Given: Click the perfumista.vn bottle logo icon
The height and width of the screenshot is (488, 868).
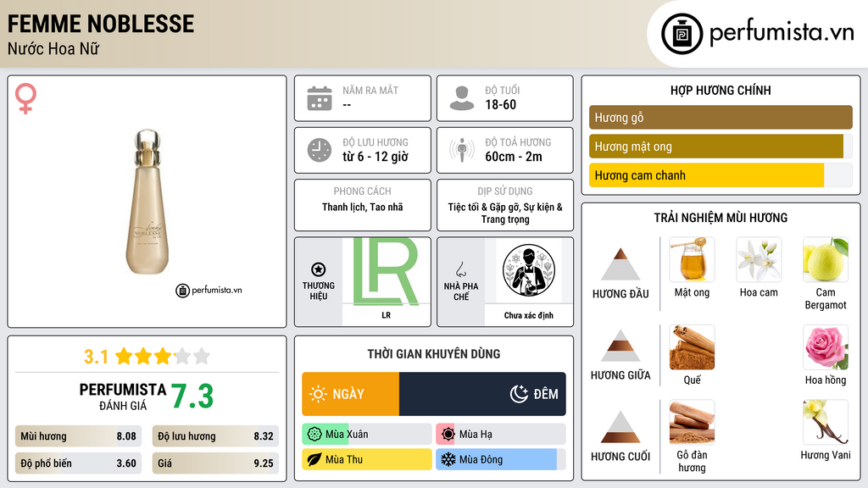Looking at the screenshot, I should coord(682,34).
